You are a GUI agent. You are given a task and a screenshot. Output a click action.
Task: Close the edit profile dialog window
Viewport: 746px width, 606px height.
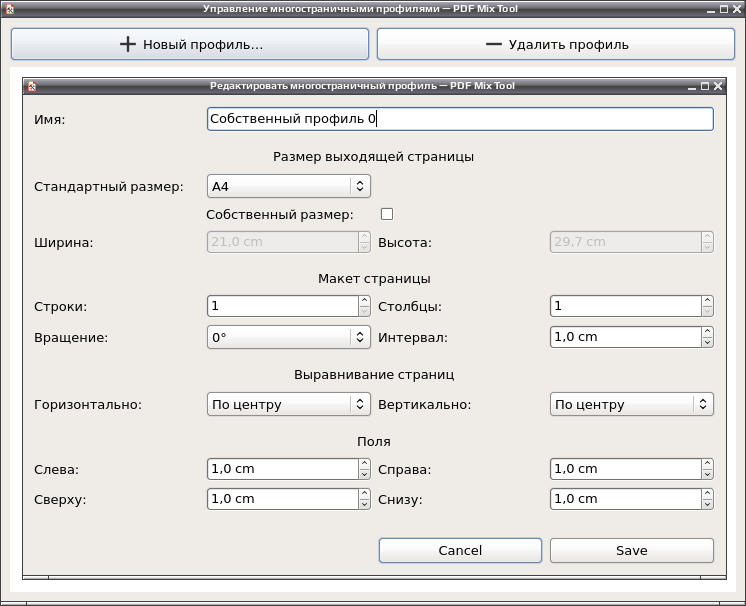[x=718, y=86]
